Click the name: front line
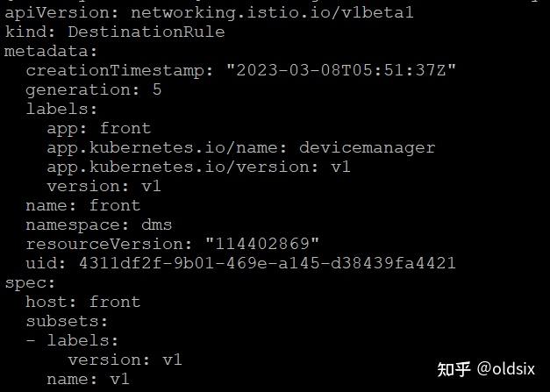 coord(82,205)
